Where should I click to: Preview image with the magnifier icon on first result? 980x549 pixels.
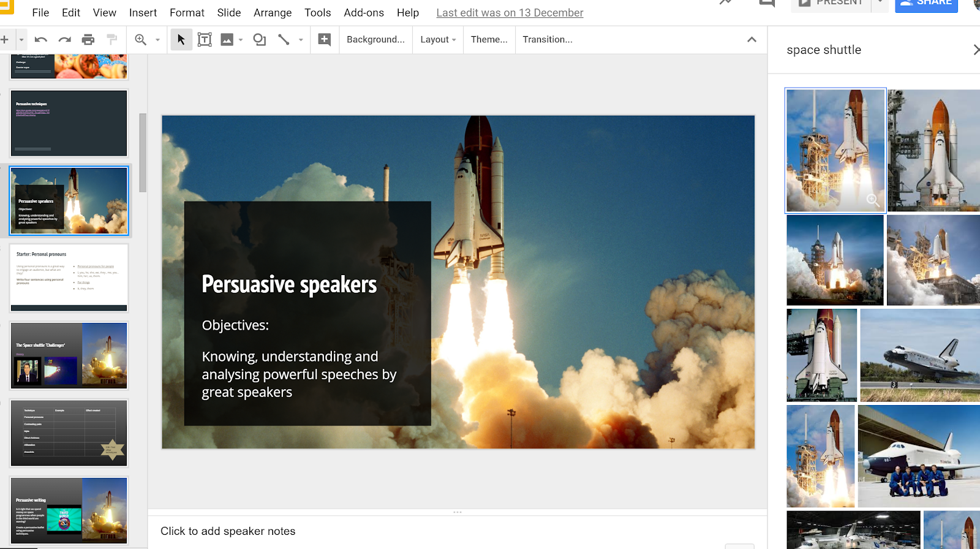(x=873, y=200)
